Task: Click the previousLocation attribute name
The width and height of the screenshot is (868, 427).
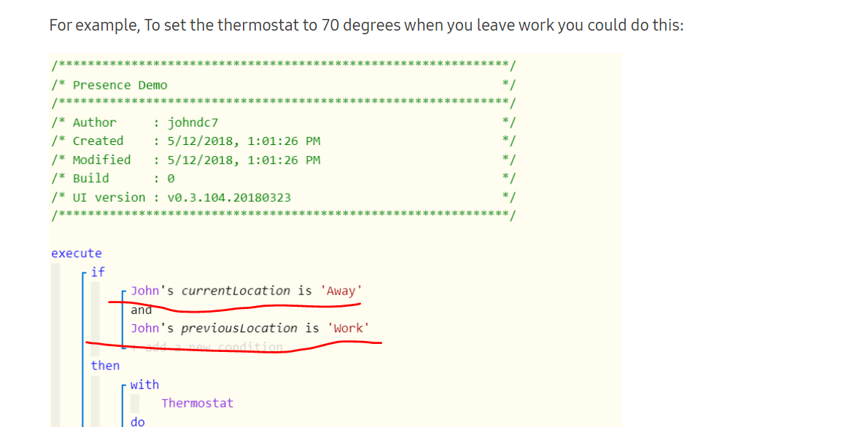Action: 239,329
